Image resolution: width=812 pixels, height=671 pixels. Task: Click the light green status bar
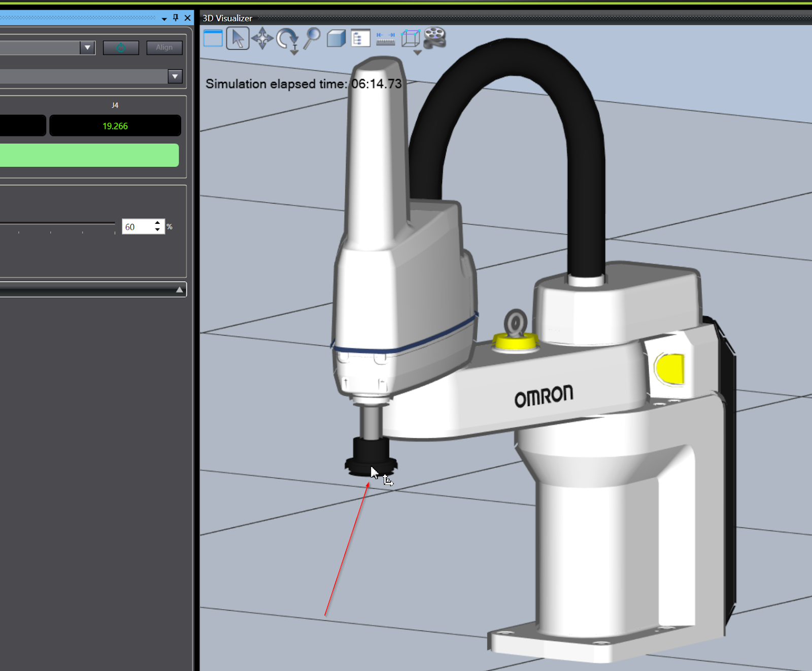(89, 155)
